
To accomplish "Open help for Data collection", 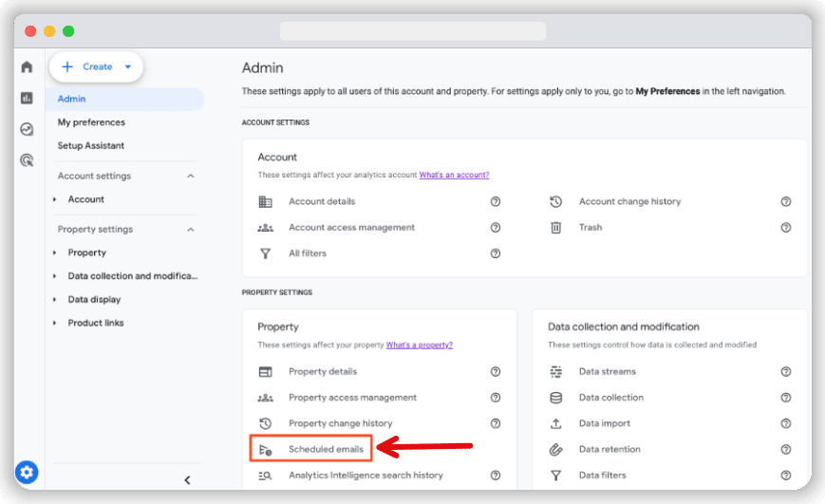I will [785, 398].
